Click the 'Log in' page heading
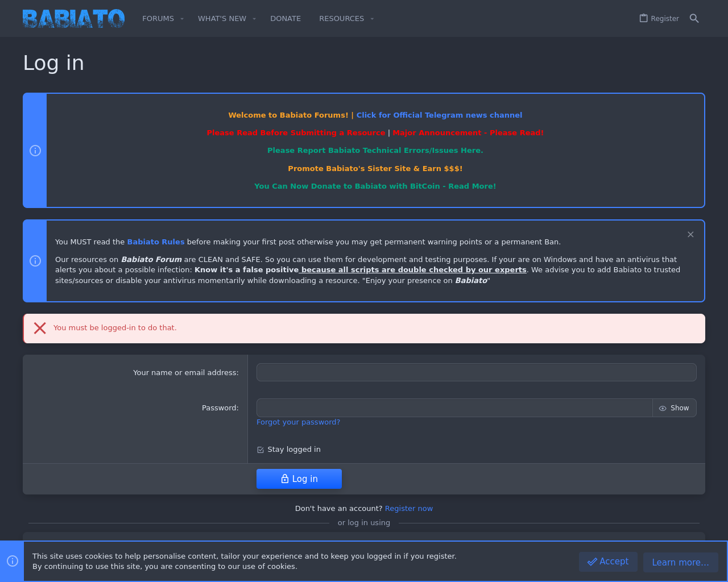Screen dimensions: 728x582 [x=53, y=63]
